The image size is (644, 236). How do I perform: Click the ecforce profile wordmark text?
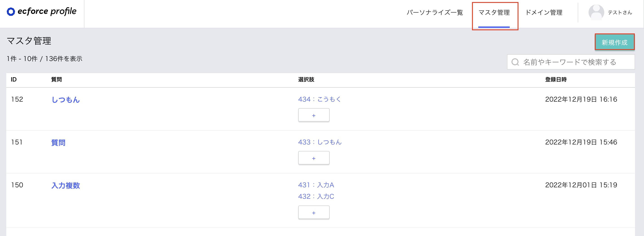(47, 11)
